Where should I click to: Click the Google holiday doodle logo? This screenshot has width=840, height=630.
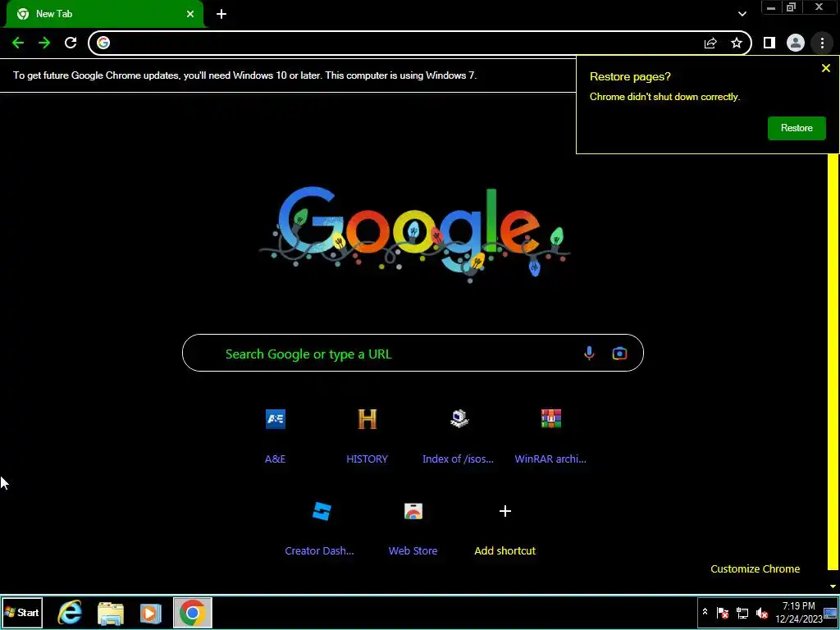click(x=414, y=234)
